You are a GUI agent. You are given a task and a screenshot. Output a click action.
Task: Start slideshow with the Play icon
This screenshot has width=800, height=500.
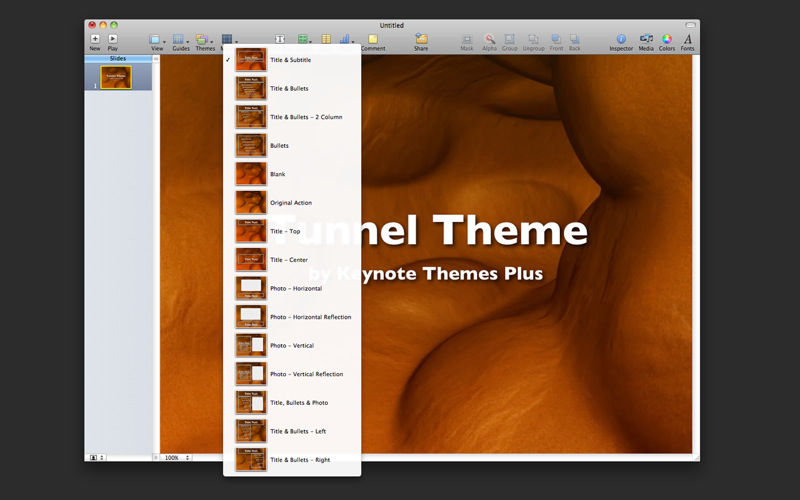pos(113,39)
